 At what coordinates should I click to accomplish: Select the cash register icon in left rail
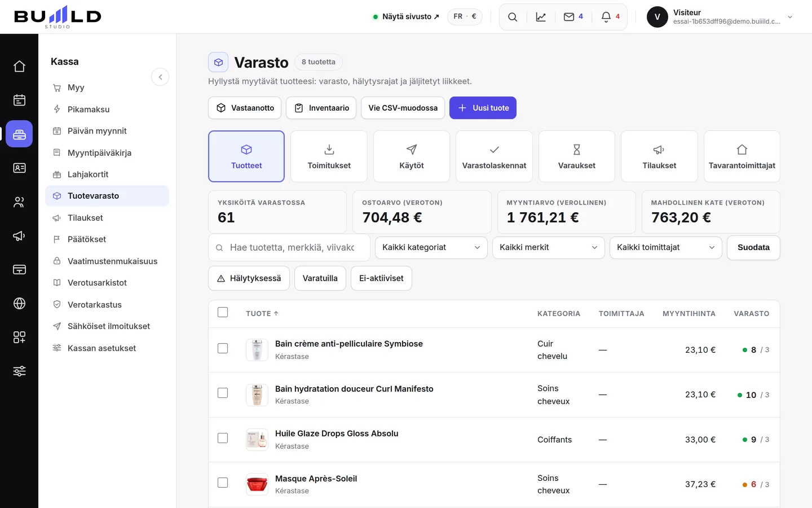[x=19, y=134]
